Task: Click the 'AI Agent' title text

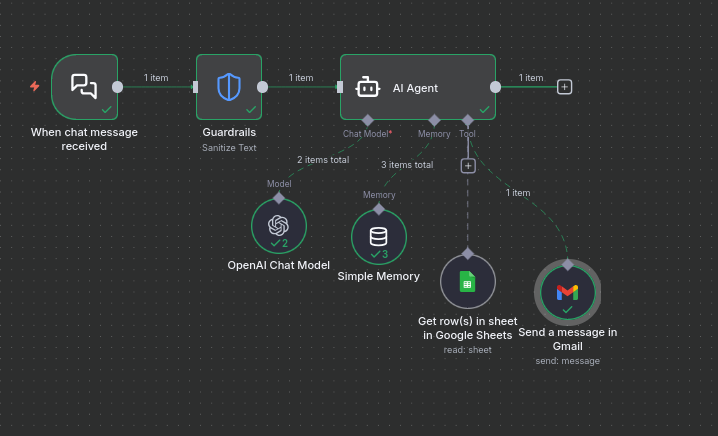Action: [415, 88]
